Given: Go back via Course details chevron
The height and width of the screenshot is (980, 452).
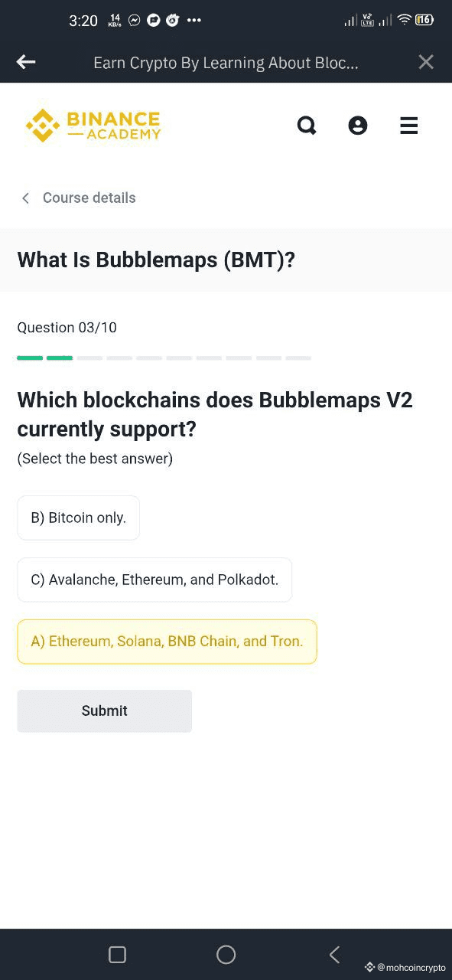Looking at the screenshot, I should pyautogui.click(x=25, y=198).
